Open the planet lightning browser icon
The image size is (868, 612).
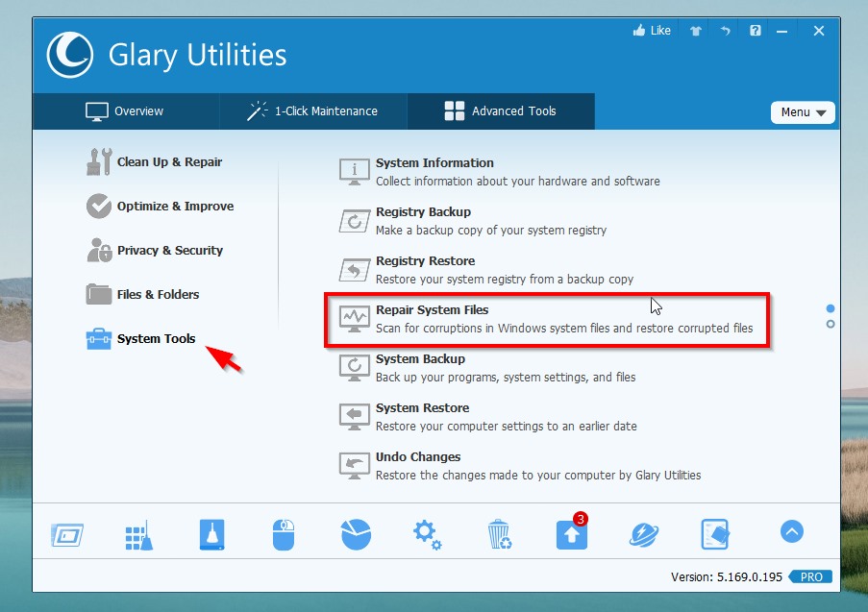[x=644, y=535]
